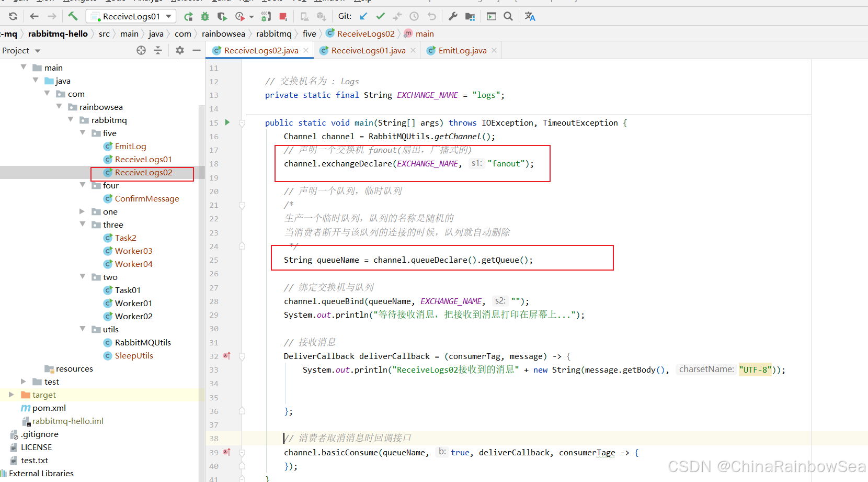Expand the target folder
Image resolution: width=868 pixels, height=482 pixels.
click(11, 395)
